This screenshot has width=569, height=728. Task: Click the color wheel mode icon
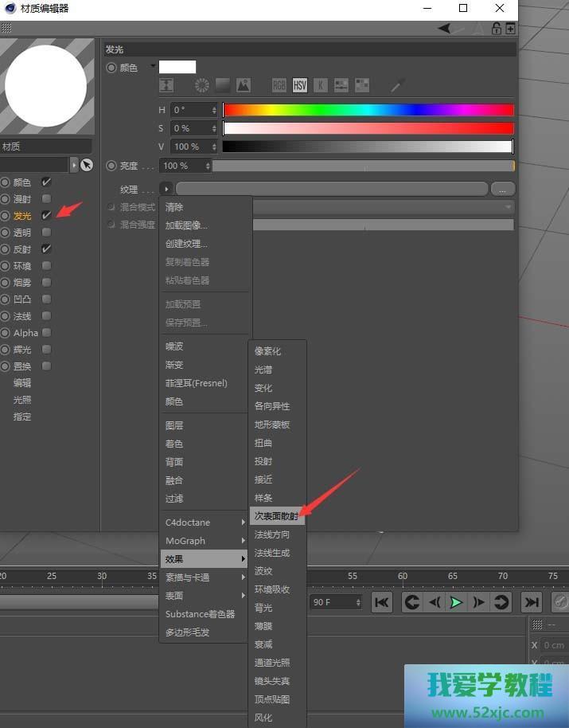pos(202,85)
